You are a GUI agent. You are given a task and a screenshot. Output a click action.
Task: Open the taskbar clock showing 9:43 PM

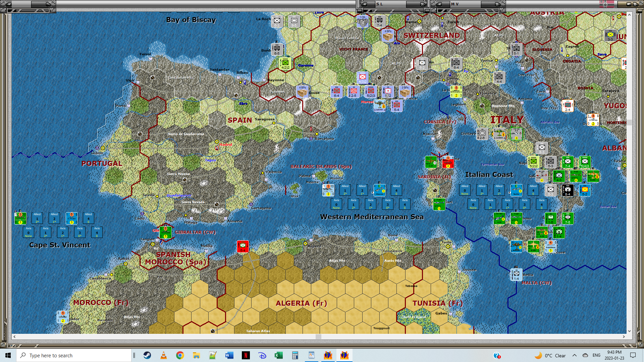pos(614,355)
